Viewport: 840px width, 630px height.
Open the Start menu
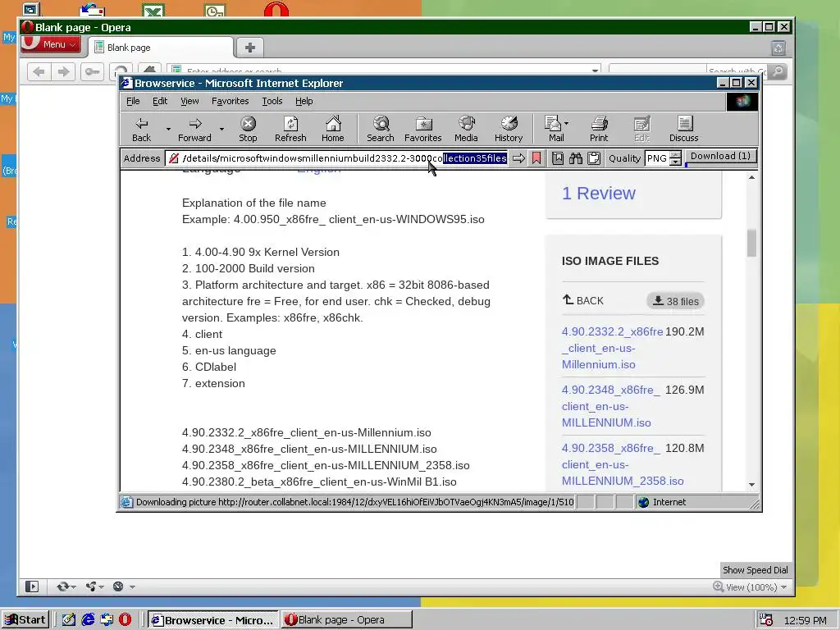point(25,620)
